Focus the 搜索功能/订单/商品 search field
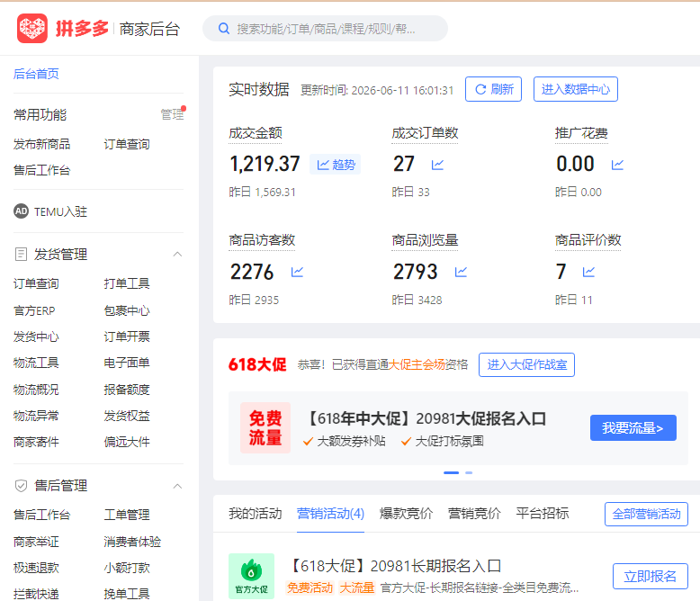Screen dimensions: 700x601 [x=326, y=29]
